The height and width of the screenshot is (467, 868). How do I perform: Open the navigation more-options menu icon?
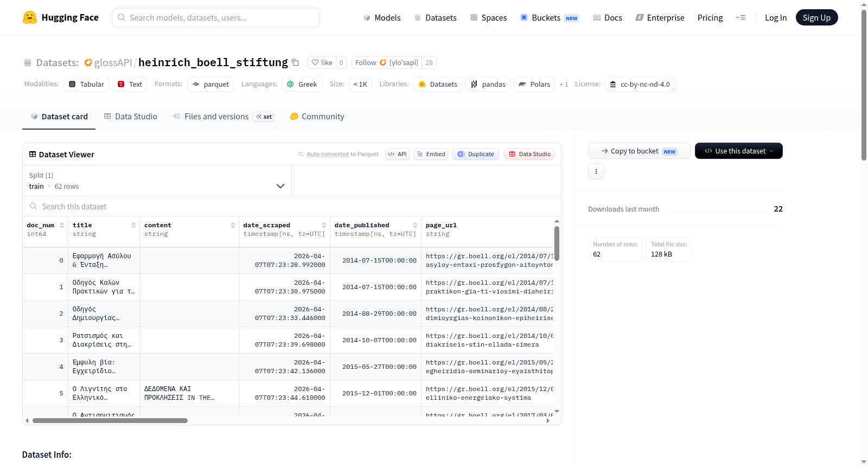(x=741, y=17)
